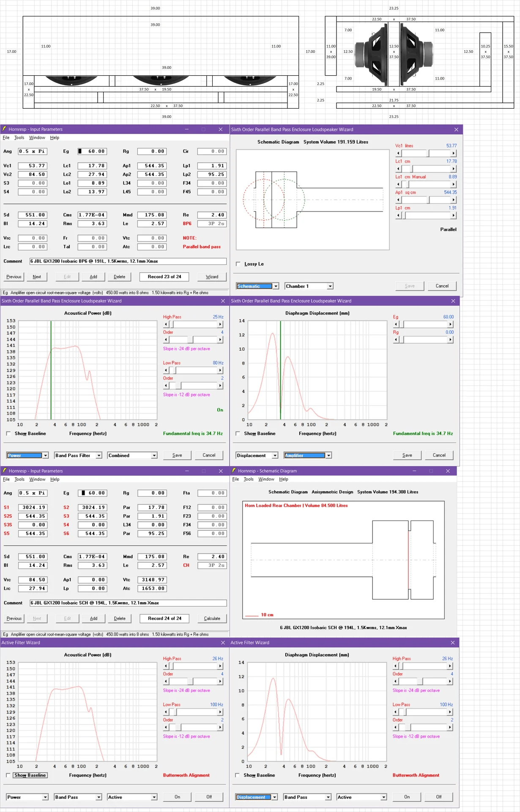Click Hornresp lightning icon in Record 23 window title
The width and height of the screenshot is (520, 812).
4,129
